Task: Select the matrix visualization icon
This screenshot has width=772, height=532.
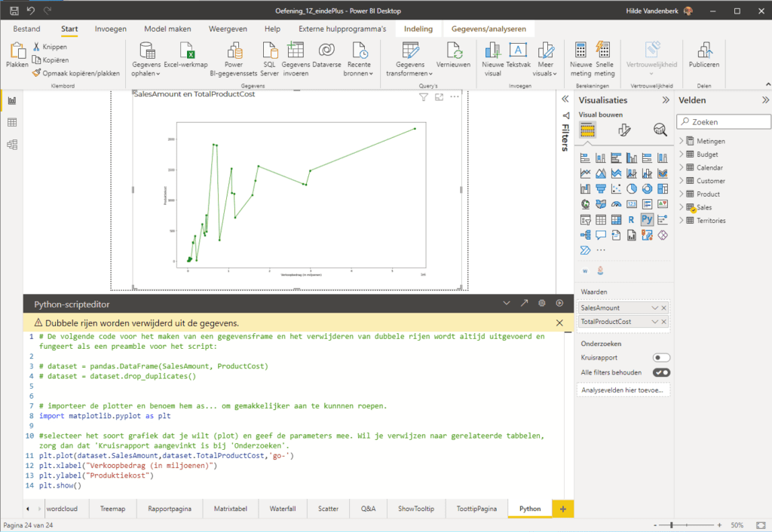Action: pyautogui.click(x=616, y=219)
